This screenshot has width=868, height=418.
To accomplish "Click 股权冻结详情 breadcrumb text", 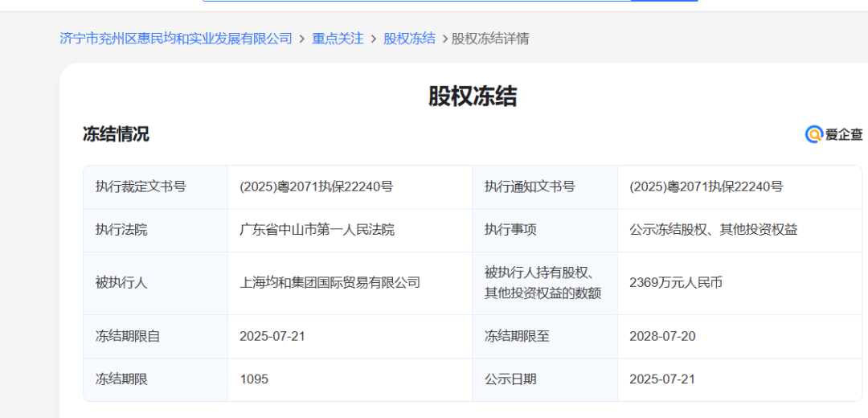I will pos(490,39).
